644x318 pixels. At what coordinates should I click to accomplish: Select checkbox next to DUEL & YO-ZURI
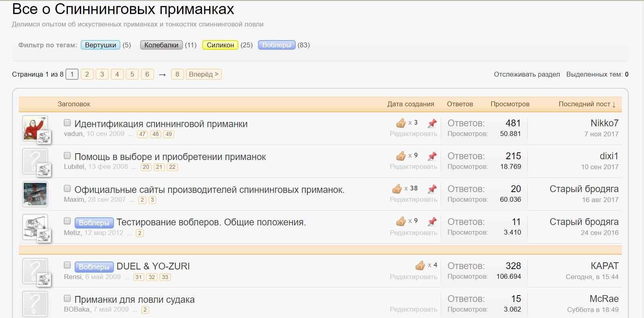click(67, 265)
